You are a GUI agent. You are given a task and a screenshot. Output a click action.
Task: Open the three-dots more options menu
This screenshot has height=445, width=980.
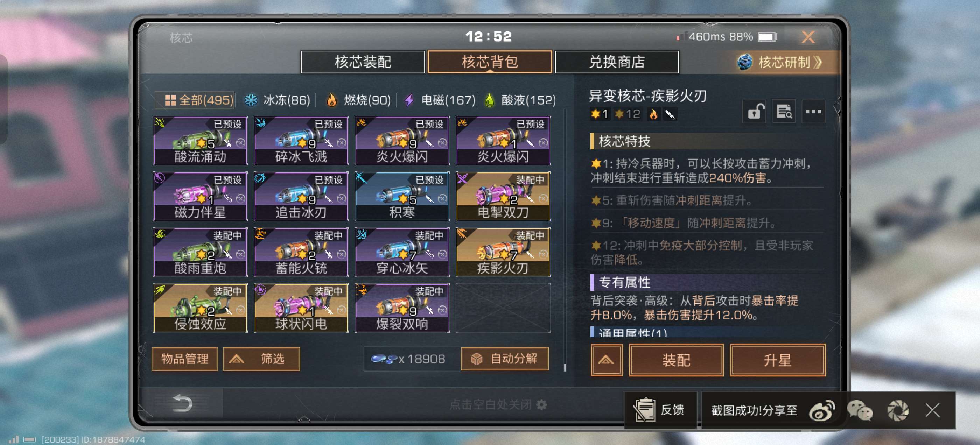click(813, 112)
